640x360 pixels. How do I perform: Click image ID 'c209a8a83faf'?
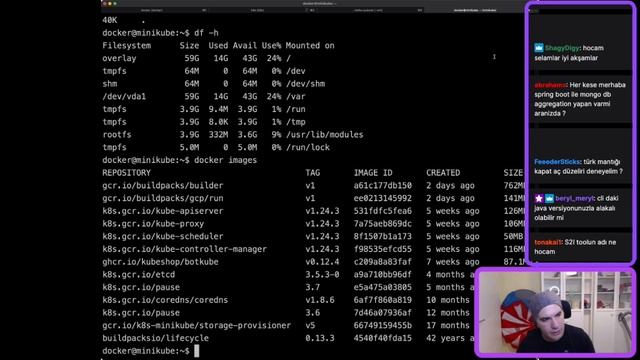tap(383, 262)
